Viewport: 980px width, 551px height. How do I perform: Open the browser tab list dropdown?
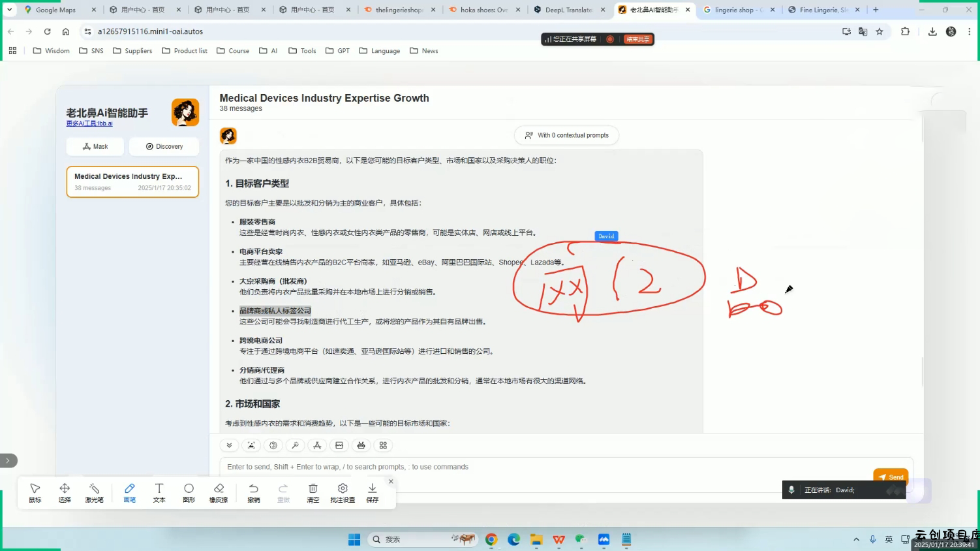[x=9, y=10]
